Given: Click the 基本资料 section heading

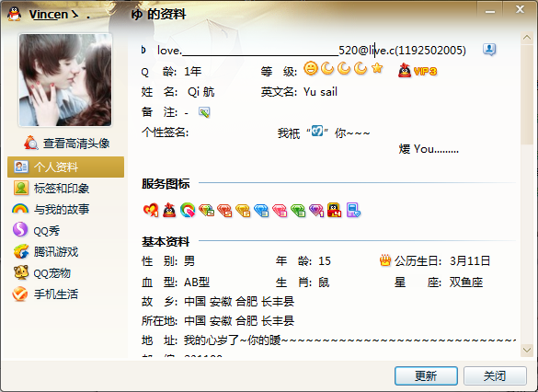Looking at the screenshot, I should point(166,241).
